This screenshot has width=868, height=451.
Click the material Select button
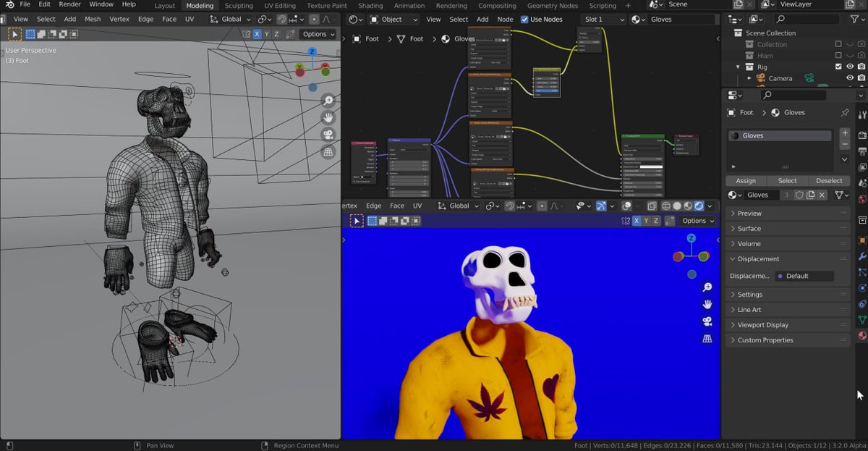pyautogui.click(x=788, y=180)
